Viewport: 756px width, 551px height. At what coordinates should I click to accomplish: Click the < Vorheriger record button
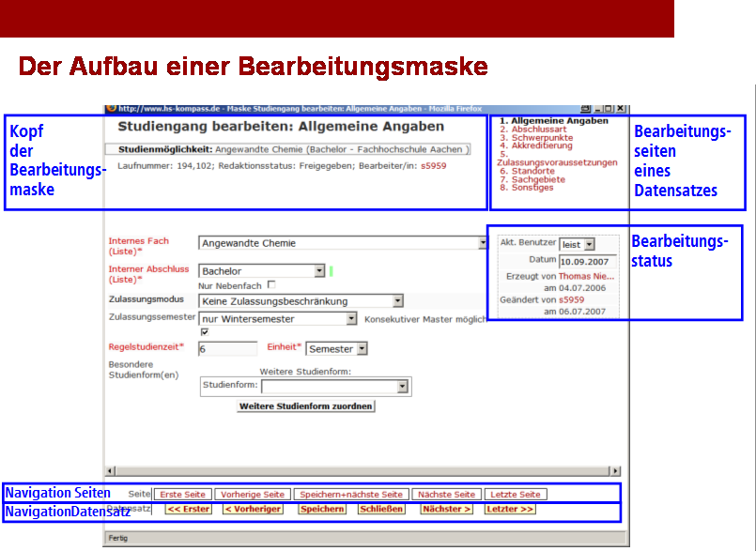[x=253, y=509]
